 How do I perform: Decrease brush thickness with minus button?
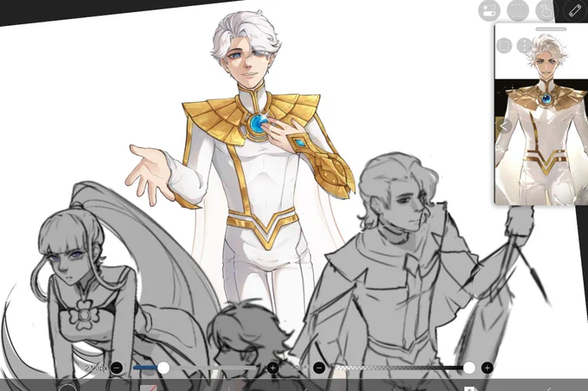[x=117, y=368]
